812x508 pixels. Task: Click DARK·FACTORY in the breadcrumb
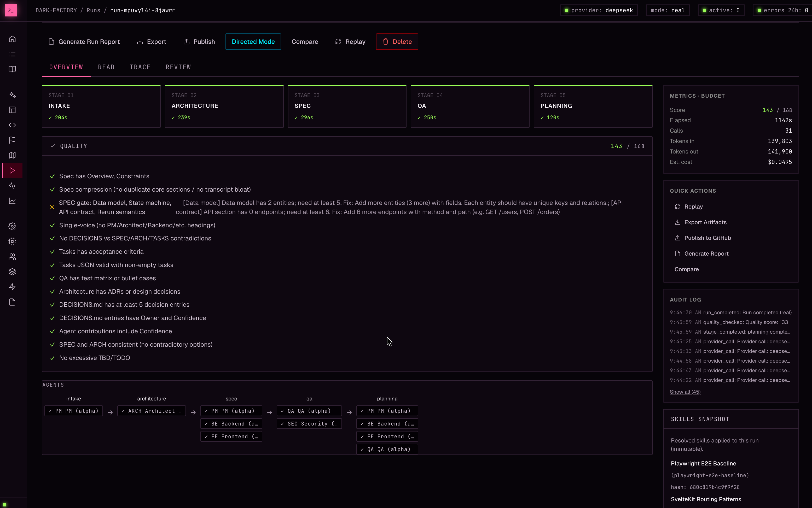(56, 10)
